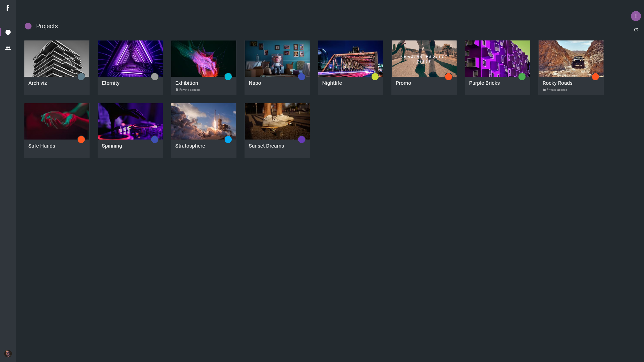The width and height of the screenshot is (644, 362).
Task: Click the Napo project card
Action: 277,68
